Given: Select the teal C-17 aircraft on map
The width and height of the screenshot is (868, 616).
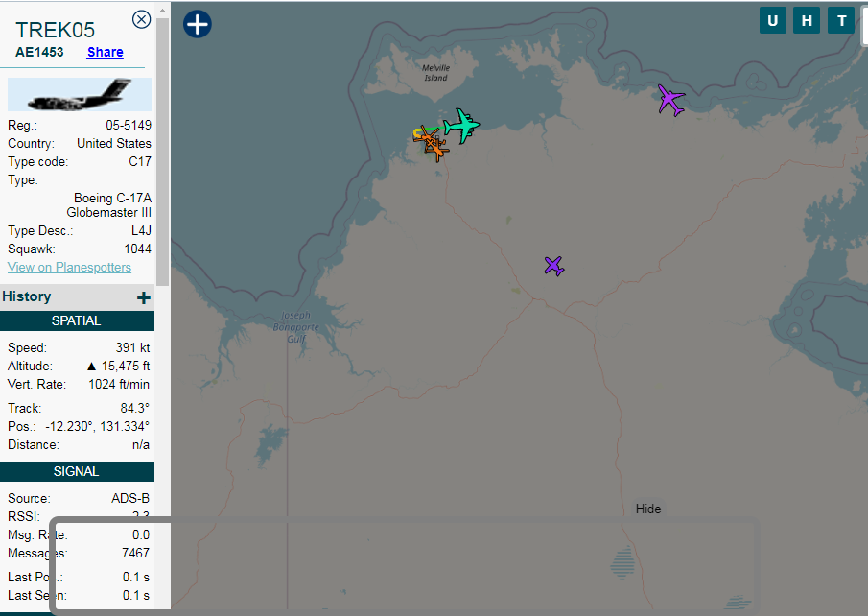Looking at the screenshot, I should point(461,126).
